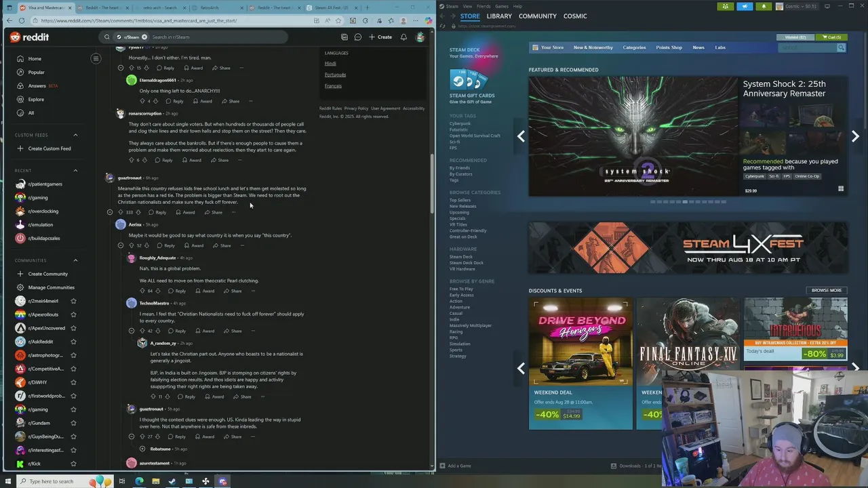Viewport: 868px width, 488px height.
Task: Open Steam Wishlist button
Action: pyautogui.click(x=795, y=37)
